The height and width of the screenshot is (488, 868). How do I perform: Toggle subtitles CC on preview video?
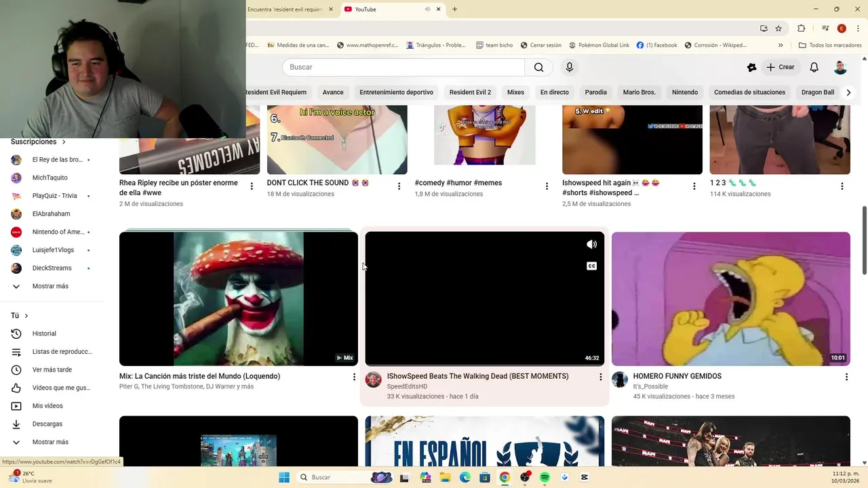pos(592,266)
